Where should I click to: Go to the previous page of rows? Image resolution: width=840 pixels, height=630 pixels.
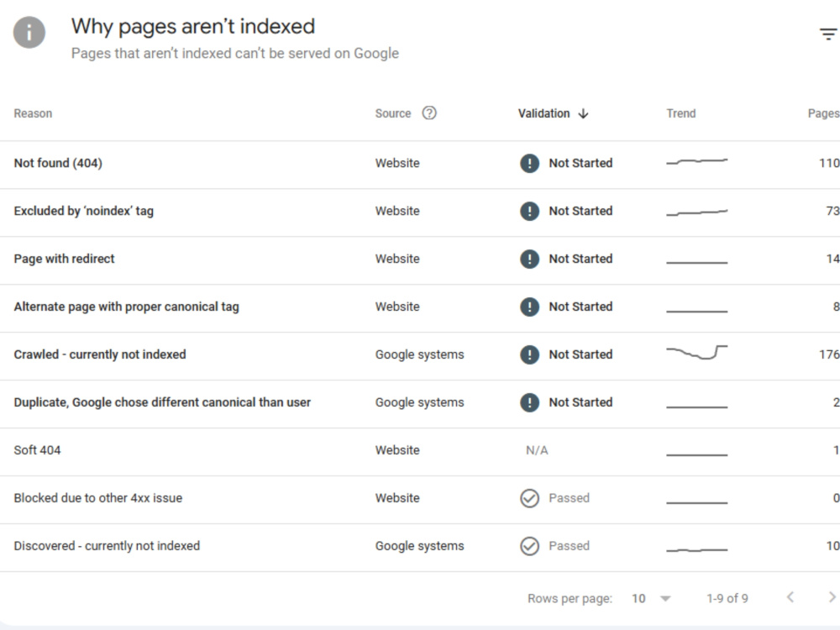790,597
